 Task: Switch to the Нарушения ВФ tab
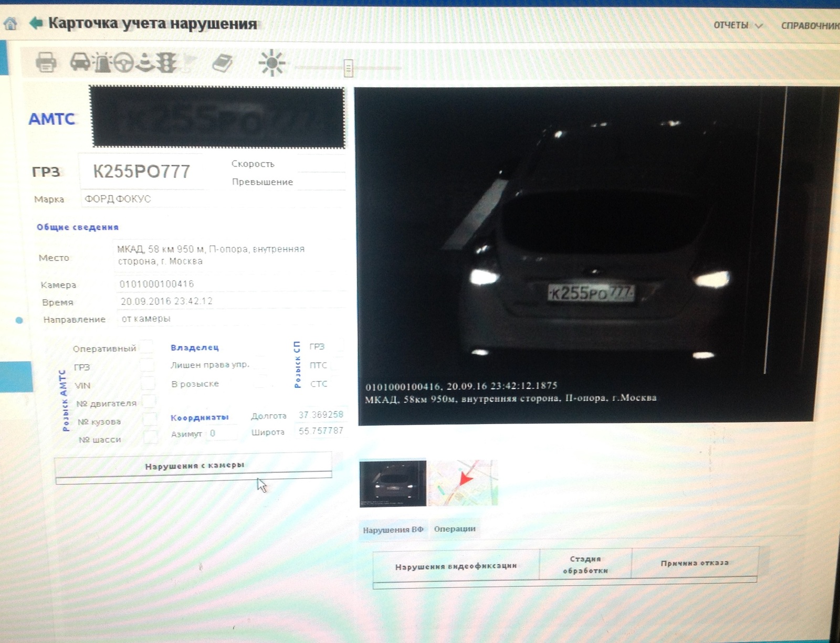[393, 530]
